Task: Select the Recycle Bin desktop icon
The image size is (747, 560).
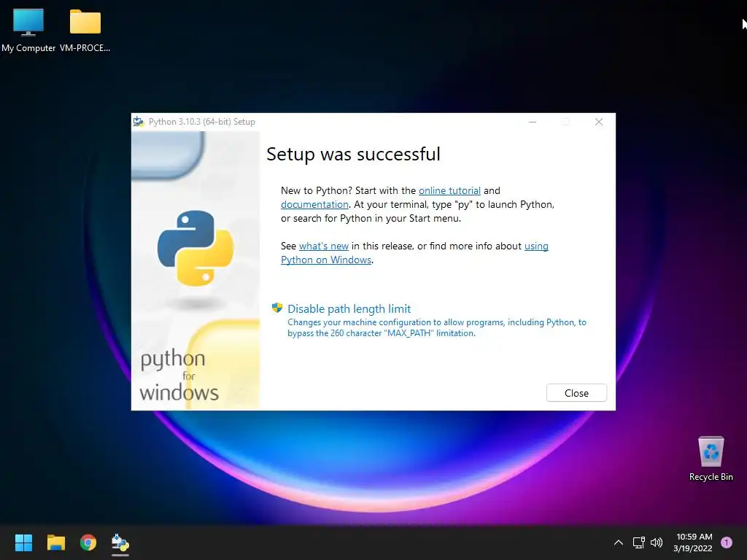Action: [711, 459]
